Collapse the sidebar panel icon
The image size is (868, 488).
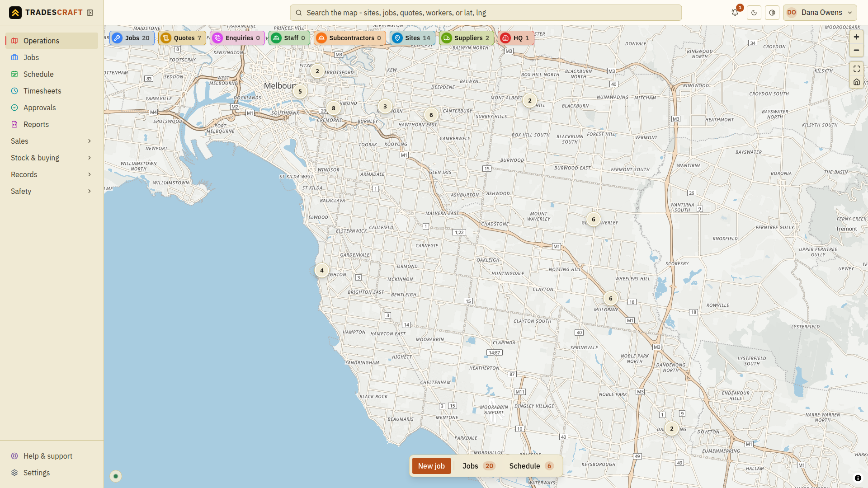[90, 13]
